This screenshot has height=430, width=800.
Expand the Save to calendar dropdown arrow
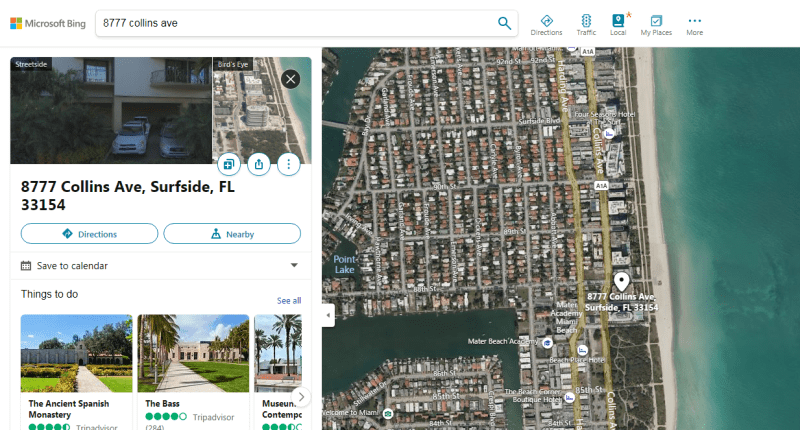coord(294,265)
